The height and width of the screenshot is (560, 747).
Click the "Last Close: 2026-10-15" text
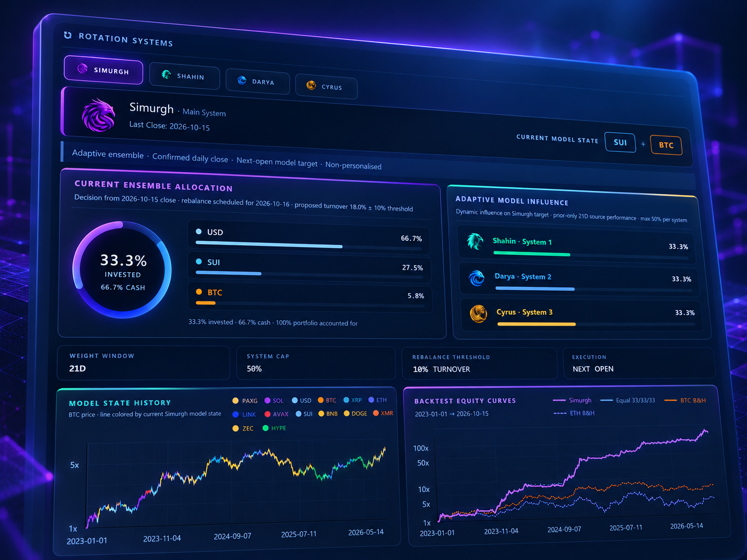pyautogui.click(x=169, y=126)
